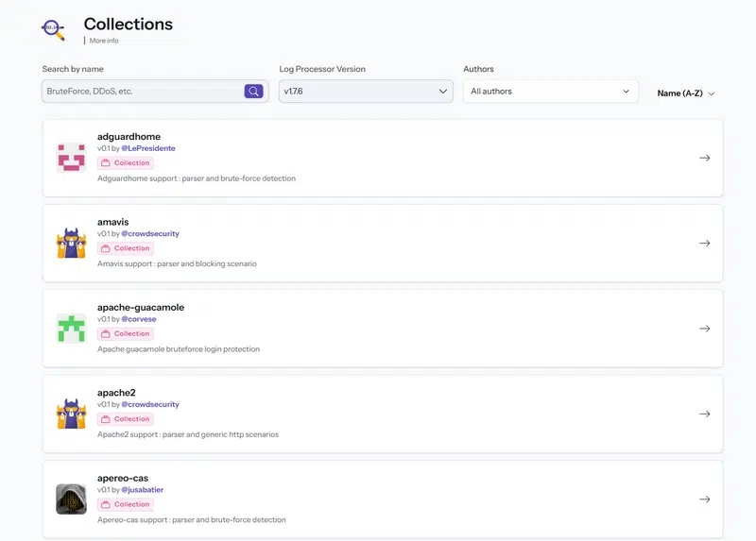Viewport: 756px width, 541px height.
Task: Open amavis collection via arrow icon
Action: 704,244
